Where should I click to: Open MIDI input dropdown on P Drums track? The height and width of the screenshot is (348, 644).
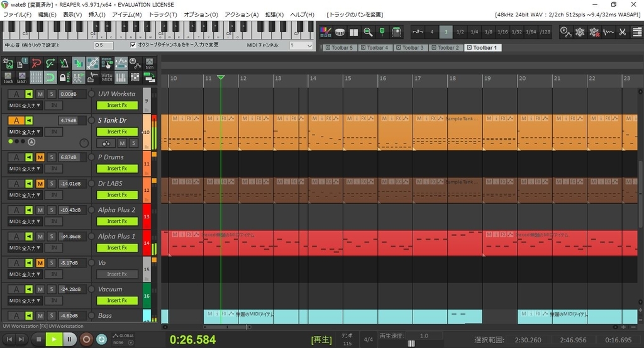[x=25, y=169]
